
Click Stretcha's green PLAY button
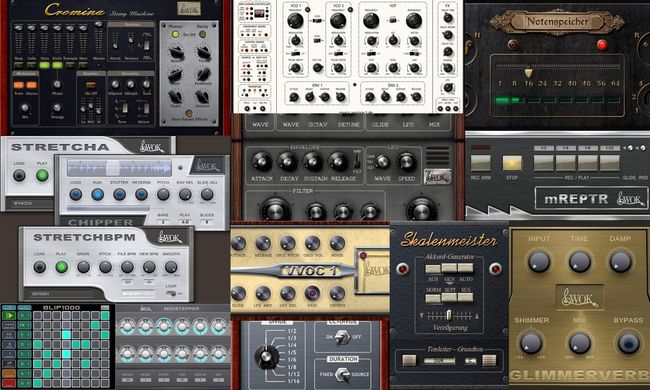click(42, 176)
